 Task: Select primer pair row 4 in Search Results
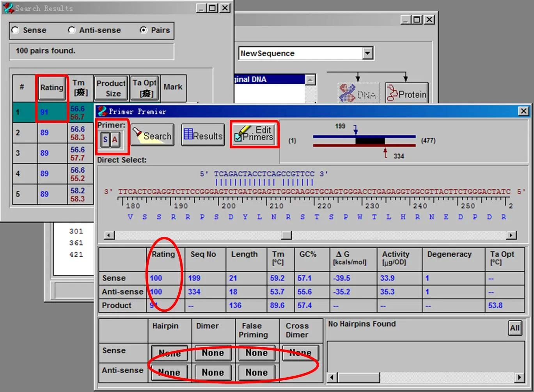(x=53, y=174)
